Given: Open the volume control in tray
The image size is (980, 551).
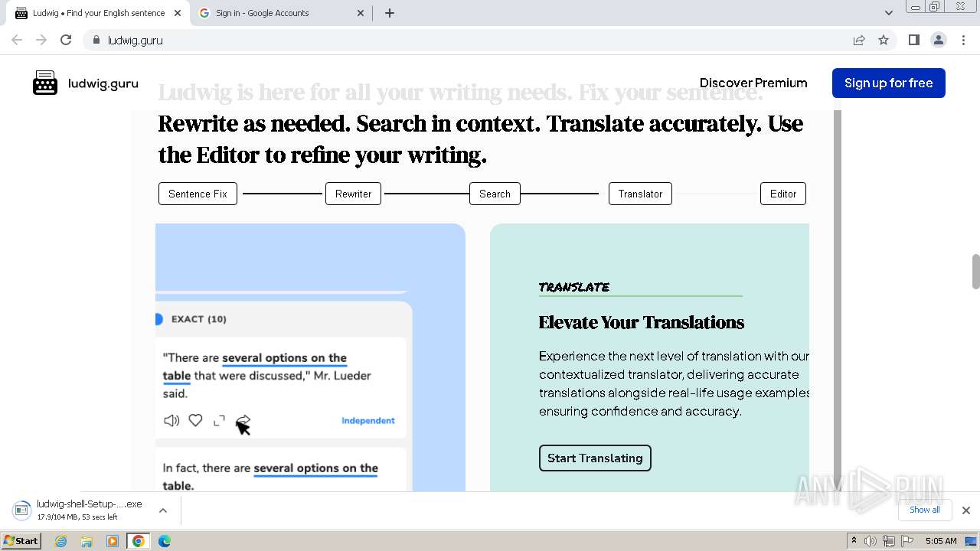Looking at the screenshot, I should tap(871, 541).
